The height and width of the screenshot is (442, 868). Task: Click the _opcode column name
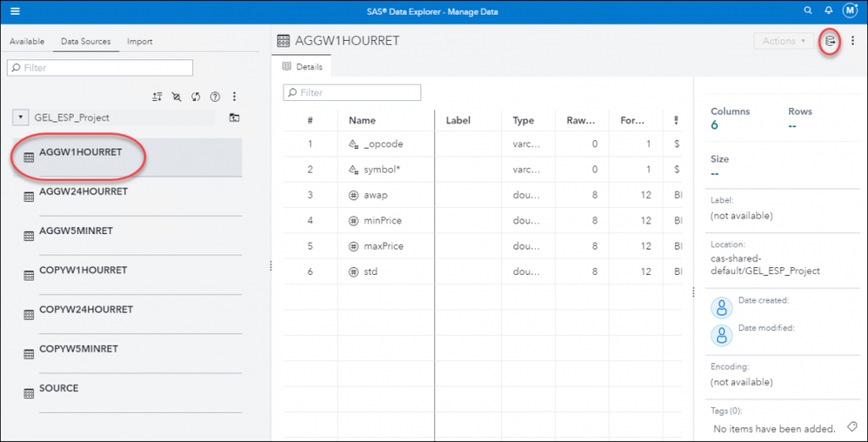click(383, 144)
